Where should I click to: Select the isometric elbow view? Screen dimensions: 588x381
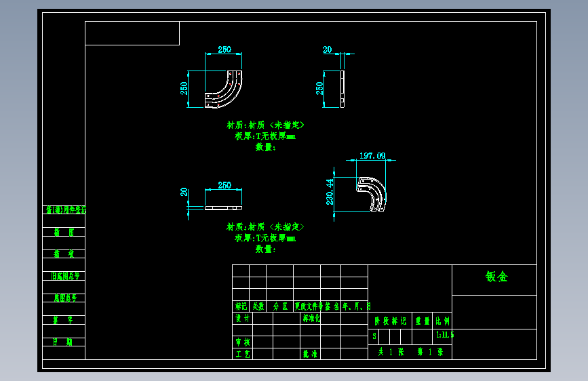point(371,195)
